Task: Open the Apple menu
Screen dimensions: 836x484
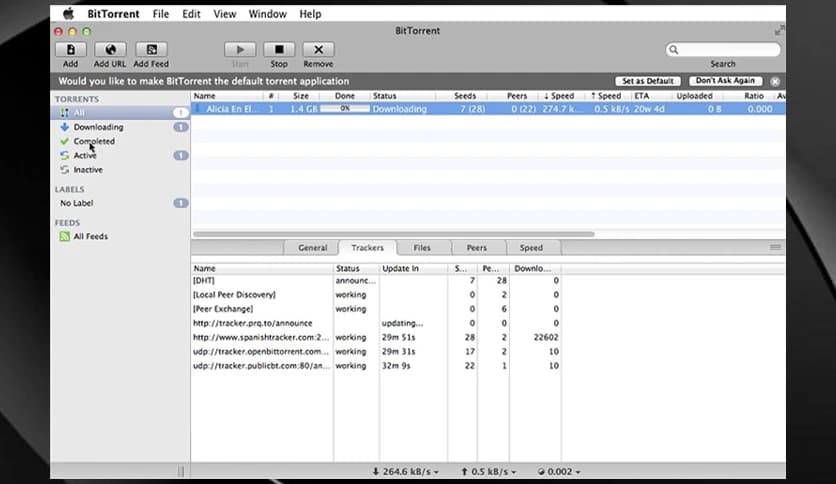Action: tap(68, 14)
